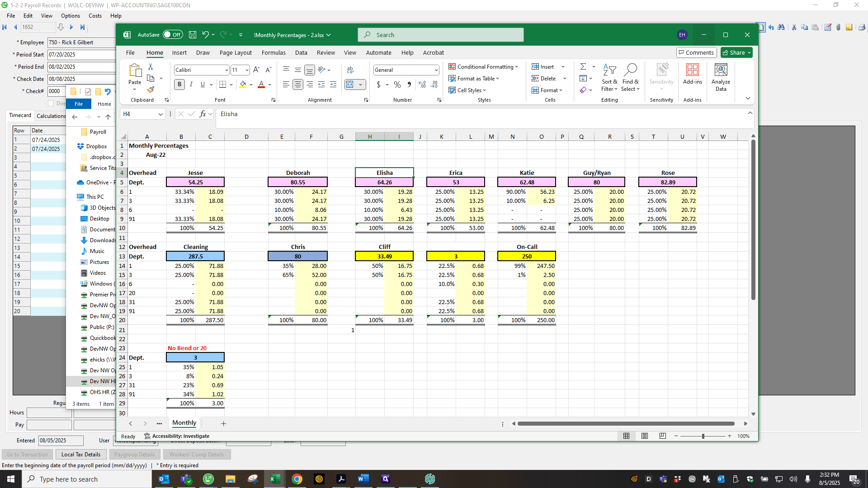This screenshot has width=868, height=488.
Task: Click the Name Box showing H4
Action: pyautogui.click(x=142, y=114)
